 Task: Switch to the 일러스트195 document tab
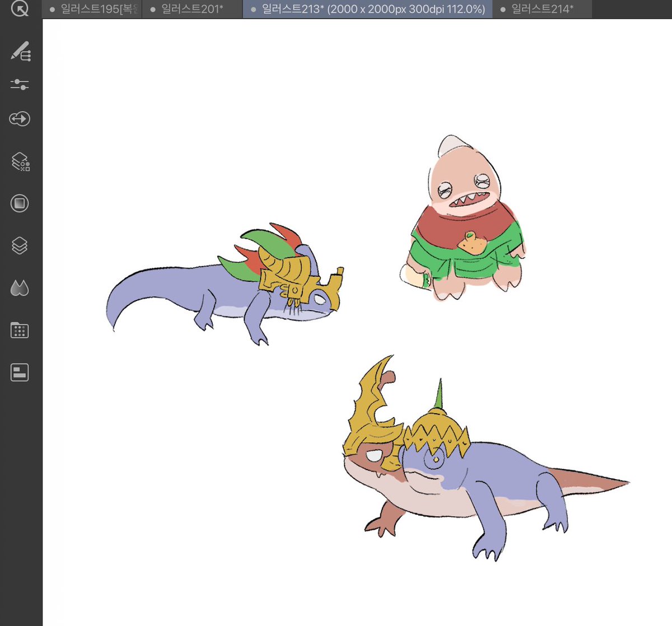[92, 9]
